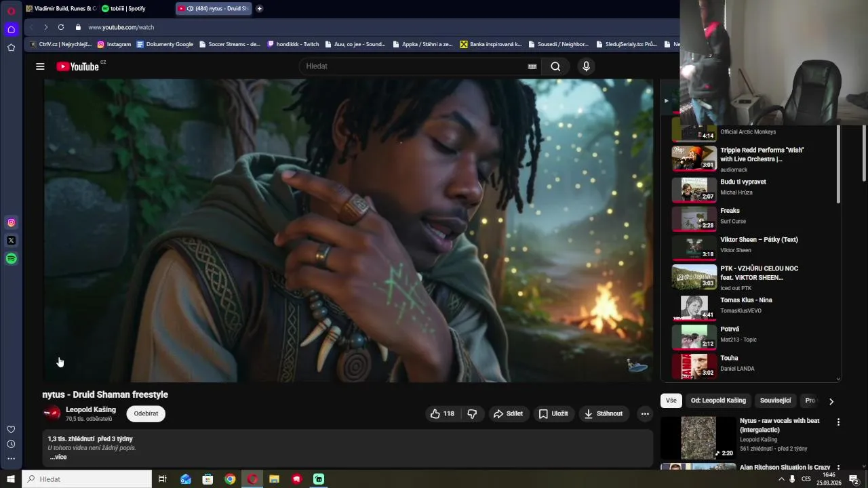Open the YouTube guide hamburger menu
Image resolution: width=868 pixels, height=488 pixels.
pyautogui.click(x=40, y=66)
